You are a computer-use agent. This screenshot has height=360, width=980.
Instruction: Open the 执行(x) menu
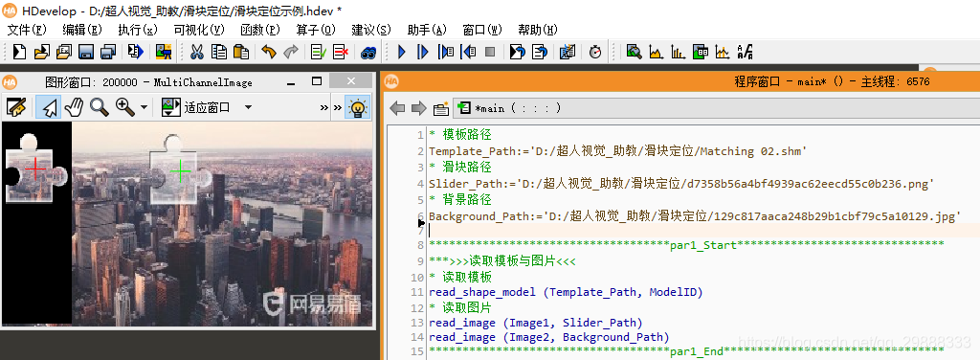pyautogui.click(x=138, y=30)
